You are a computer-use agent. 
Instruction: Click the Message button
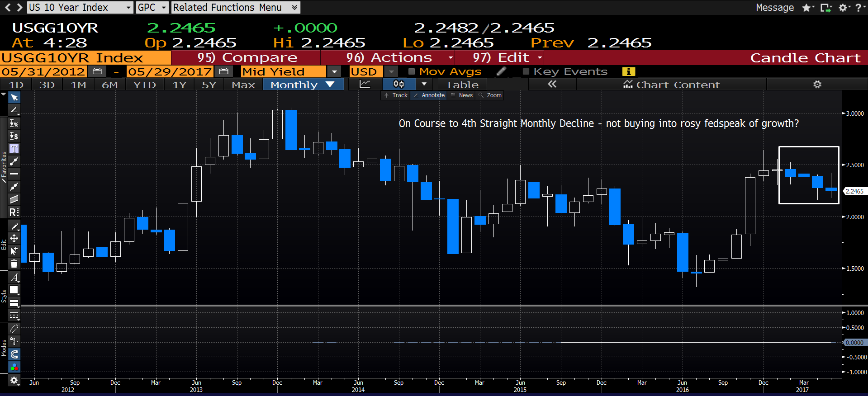775,8
